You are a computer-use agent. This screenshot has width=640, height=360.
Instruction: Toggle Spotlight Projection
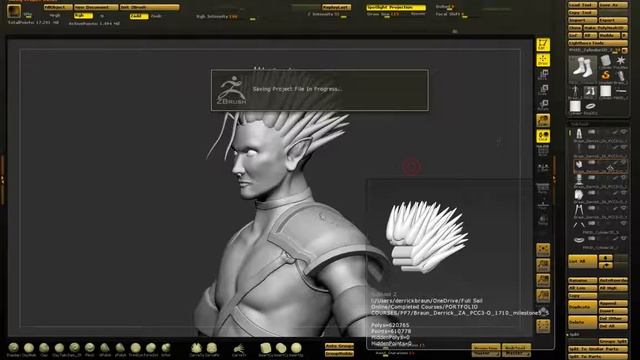point(396,7)
